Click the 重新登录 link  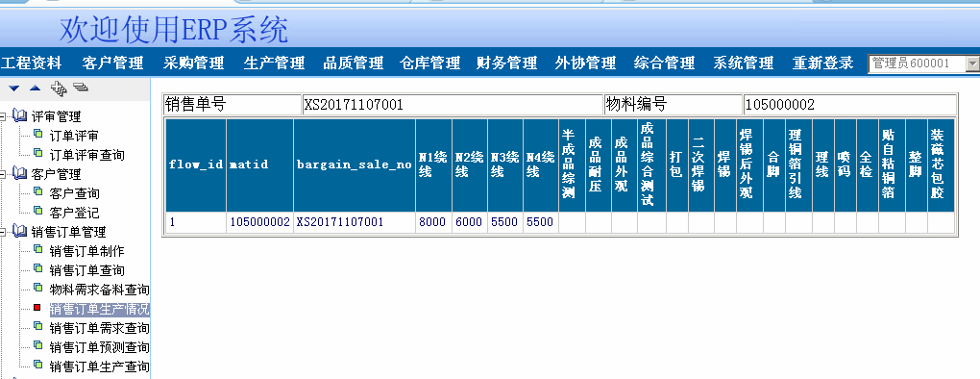tap(823, 63)
